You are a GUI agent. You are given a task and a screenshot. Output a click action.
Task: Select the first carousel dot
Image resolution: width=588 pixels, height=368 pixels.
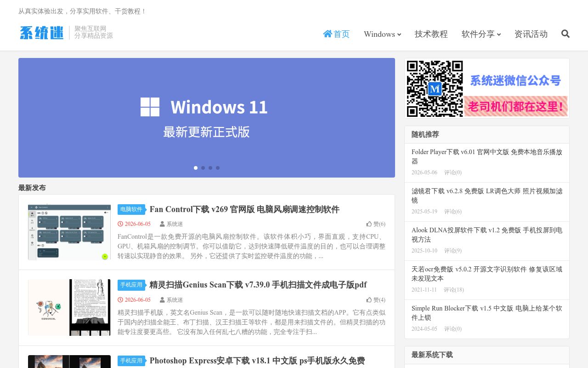[x=196, y=168]
